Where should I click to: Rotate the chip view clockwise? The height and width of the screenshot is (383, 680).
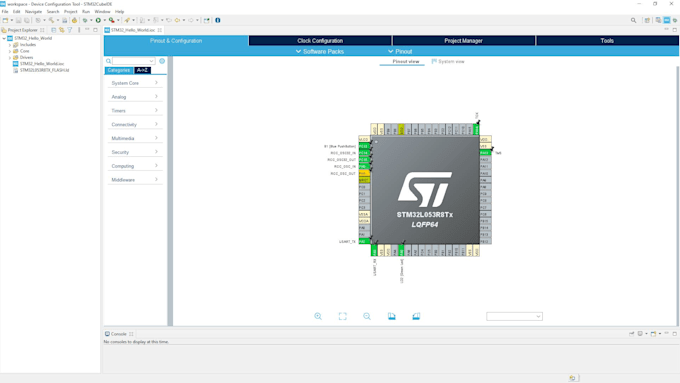pyautogui.click(x=392, y=316)
